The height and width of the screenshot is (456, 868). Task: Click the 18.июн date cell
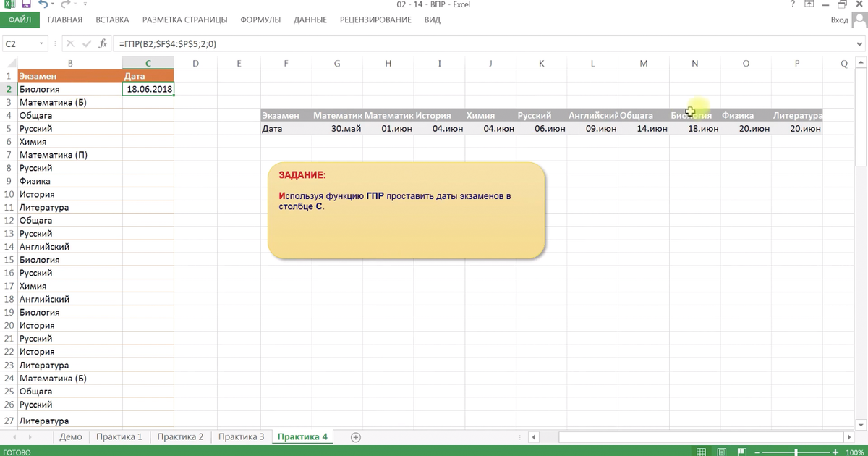(x=694, y=128)
